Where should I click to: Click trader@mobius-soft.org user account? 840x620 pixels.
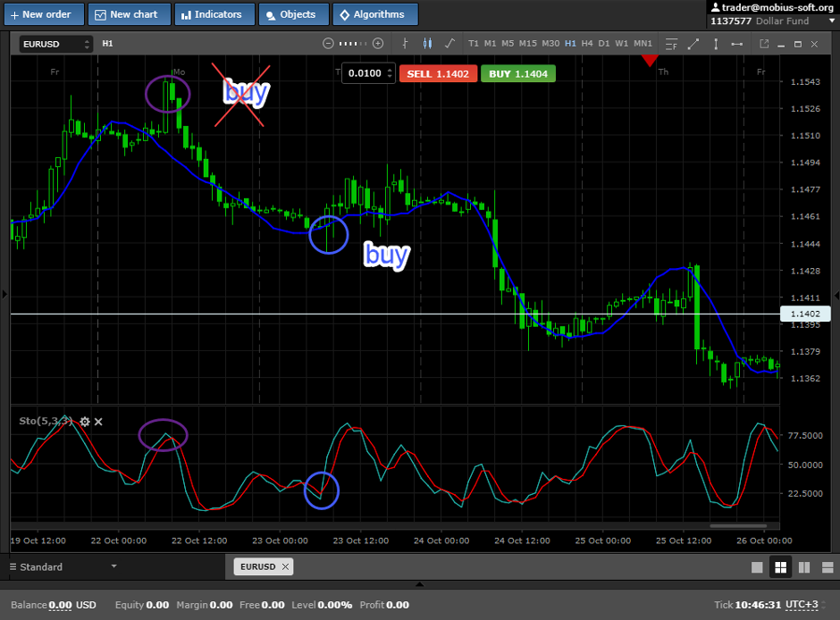coord(772,7)
